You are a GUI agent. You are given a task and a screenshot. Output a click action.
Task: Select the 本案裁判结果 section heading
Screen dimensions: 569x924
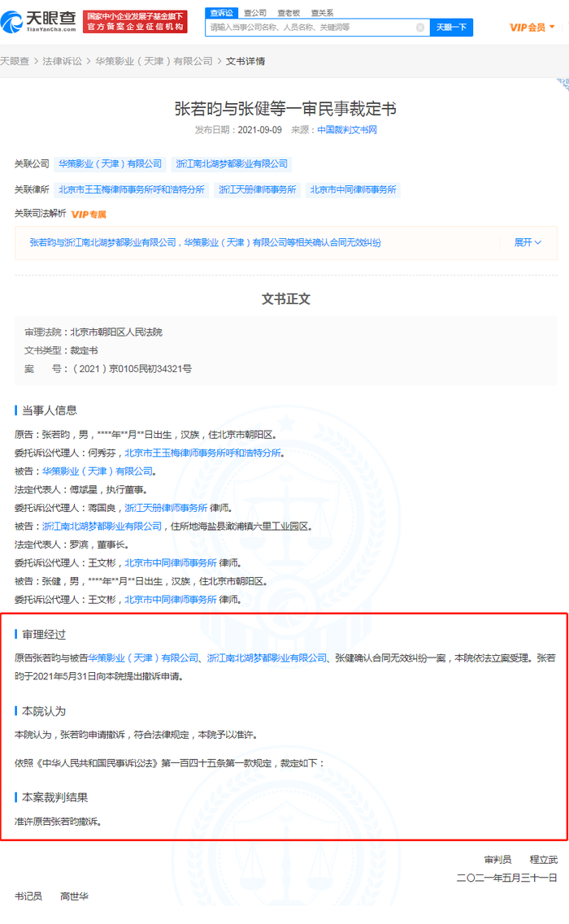click(54, 796)
